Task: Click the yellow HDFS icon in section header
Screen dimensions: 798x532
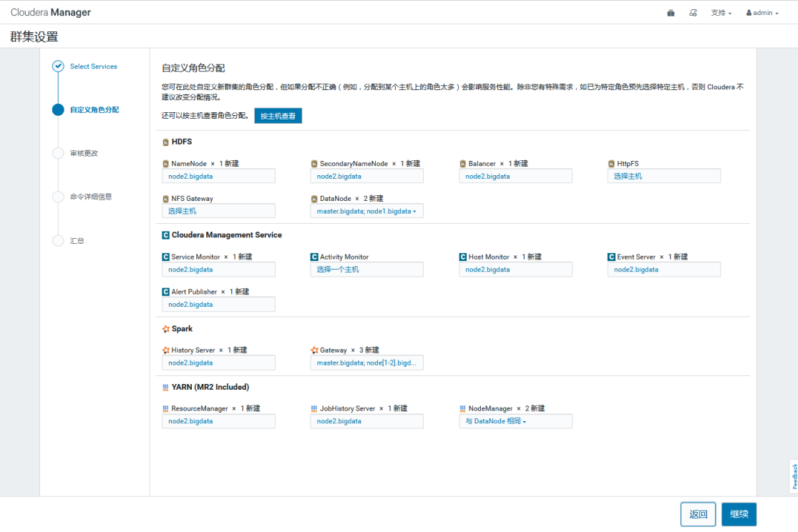Action: click(165, 141)
